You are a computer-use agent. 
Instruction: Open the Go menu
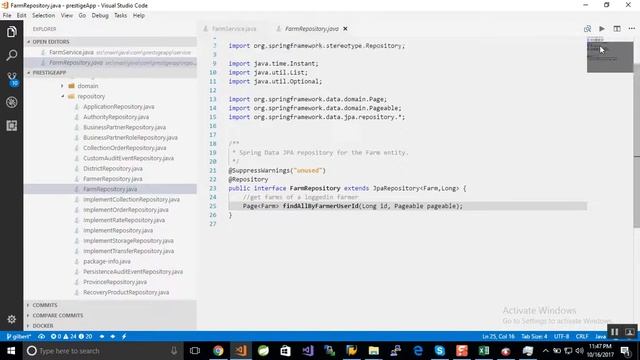(x=82, y=16)
